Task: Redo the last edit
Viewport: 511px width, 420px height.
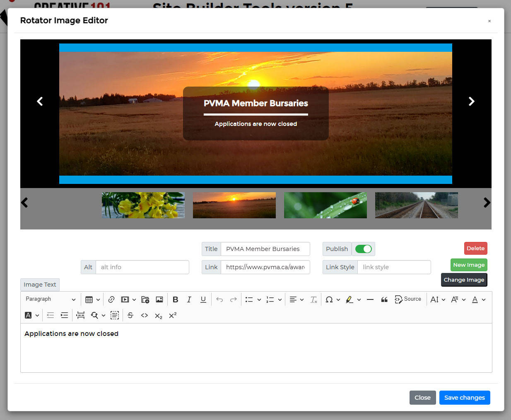Action: [234, 299]
